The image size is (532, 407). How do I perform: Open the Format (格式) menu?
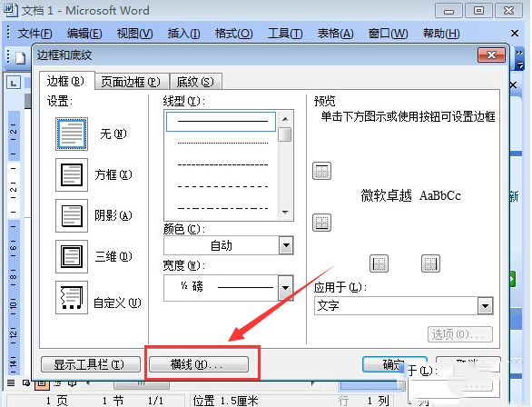pos(233,34)
